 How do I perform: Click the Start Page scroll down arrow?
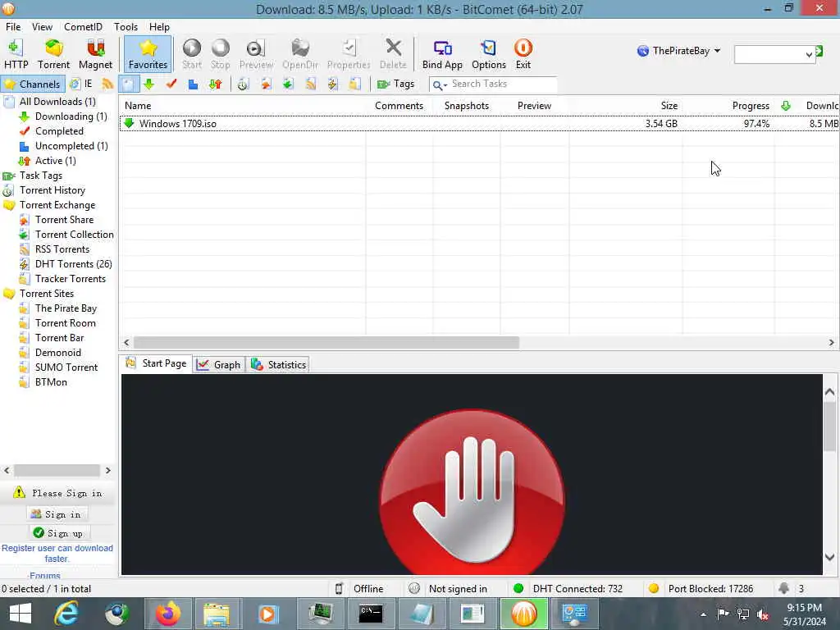pos(830,558)
